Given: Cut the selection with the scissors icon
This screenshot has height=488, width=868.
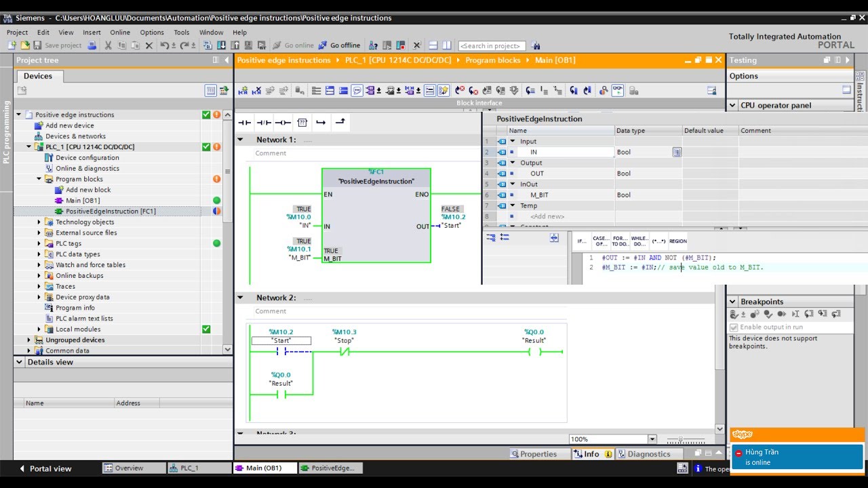Looking at the screenshot, I should coord(108,45).
